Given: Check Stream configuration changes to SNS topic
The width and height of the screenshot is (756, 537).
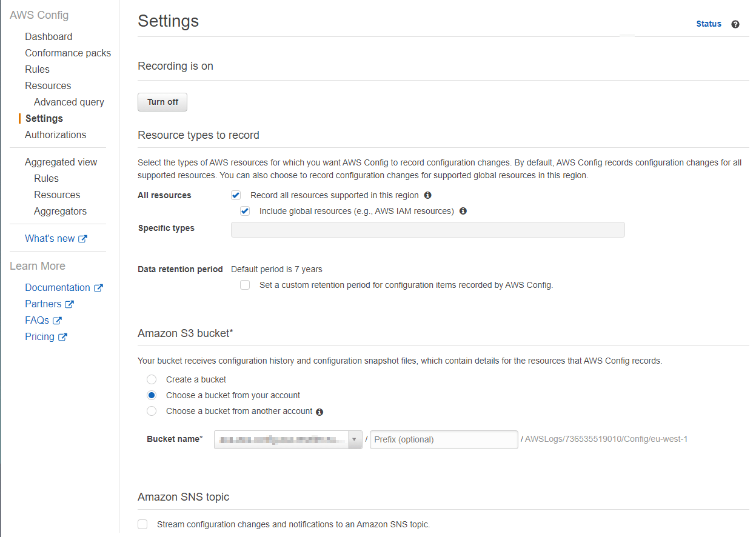Looking at the screenshot, I should tap(142, 524).
